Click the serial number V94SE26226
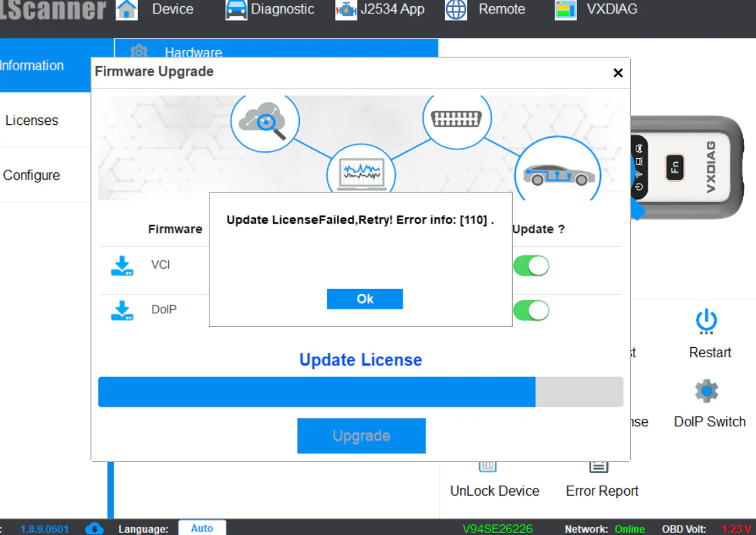This screenshot has height=535, width=756. 497,529
